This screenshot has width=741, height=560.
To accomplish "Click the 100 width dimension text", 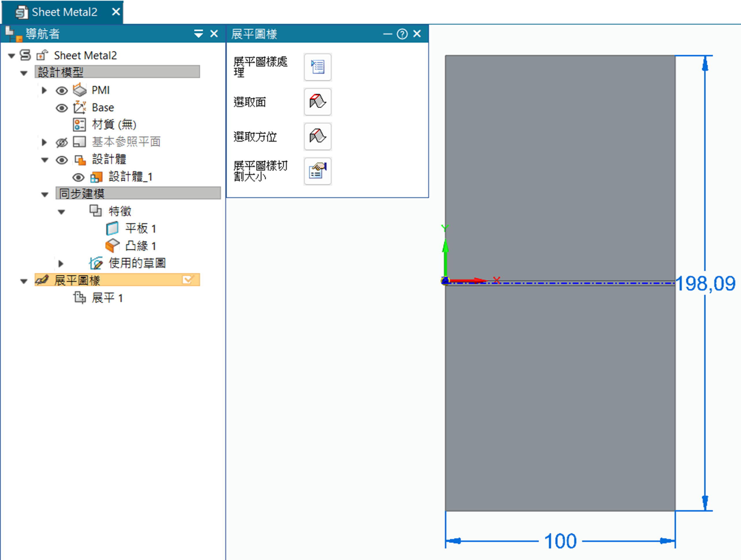I will point(560,541).
